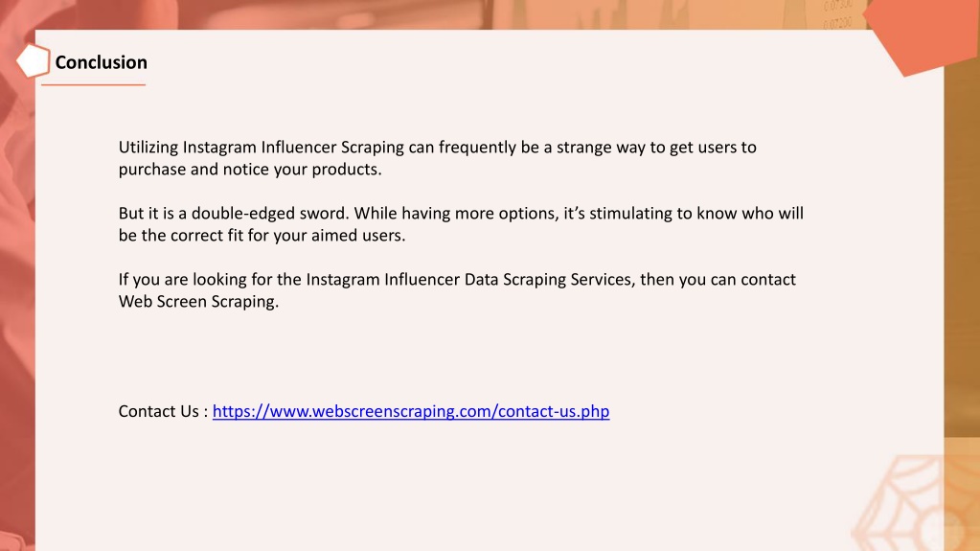The width and height of the screenshot is (980, 551).
Task: Click the line 'be the correct fit for your aimed users.'
Action: click(262, 235)
